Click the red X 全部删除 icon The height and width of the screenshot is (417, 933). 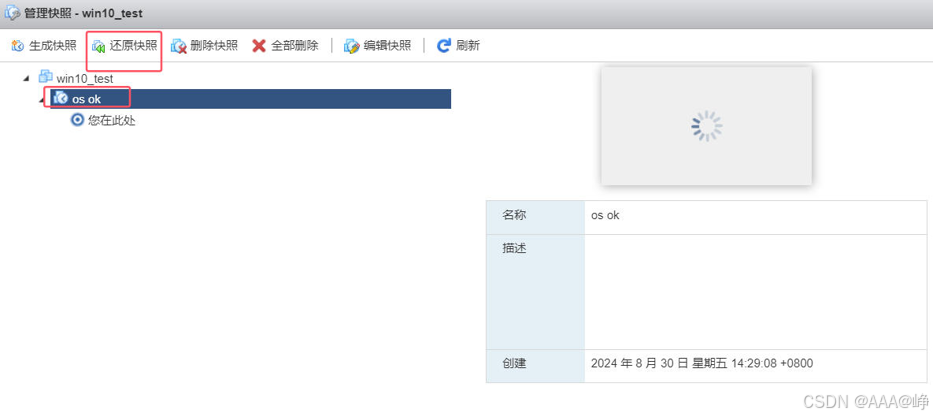[x=259, y=46]
